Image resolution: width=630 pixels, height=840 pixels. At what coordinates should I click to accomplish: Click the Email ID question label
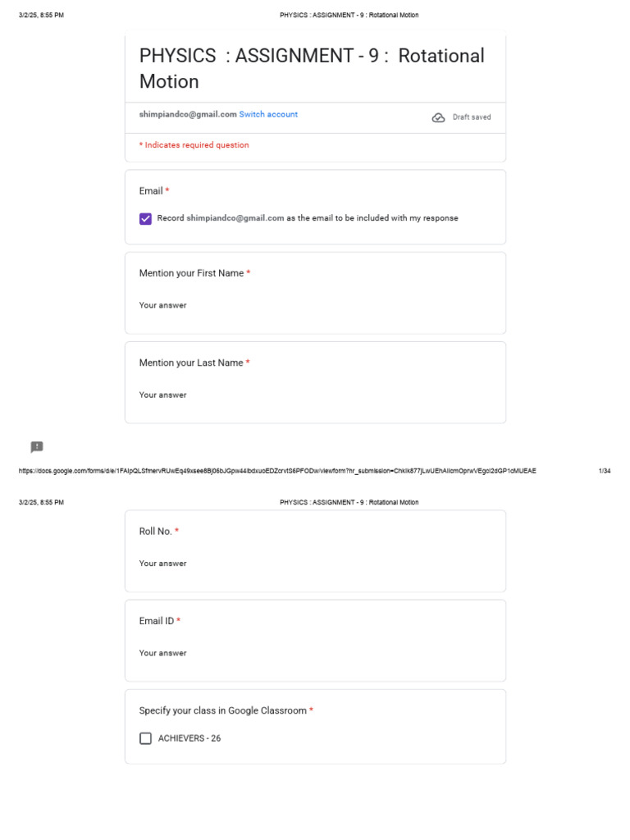click(157, 621)
